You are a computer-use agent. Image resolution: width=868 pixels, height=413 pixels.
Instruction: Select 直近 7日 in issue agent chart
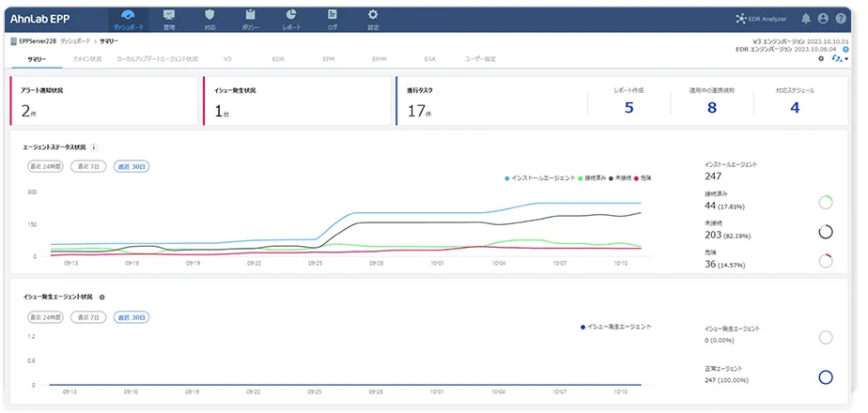[88, 317]
